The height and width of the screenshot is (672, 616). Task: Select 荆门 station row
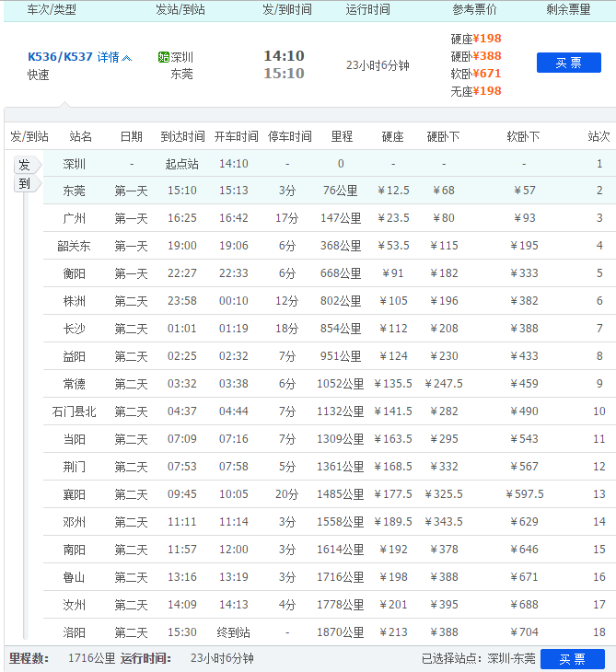330,467
